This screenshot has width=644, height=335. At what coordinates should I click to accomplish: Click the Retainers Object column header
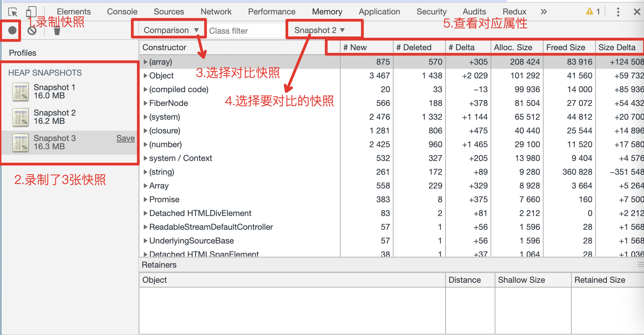(x=292, y=280)
